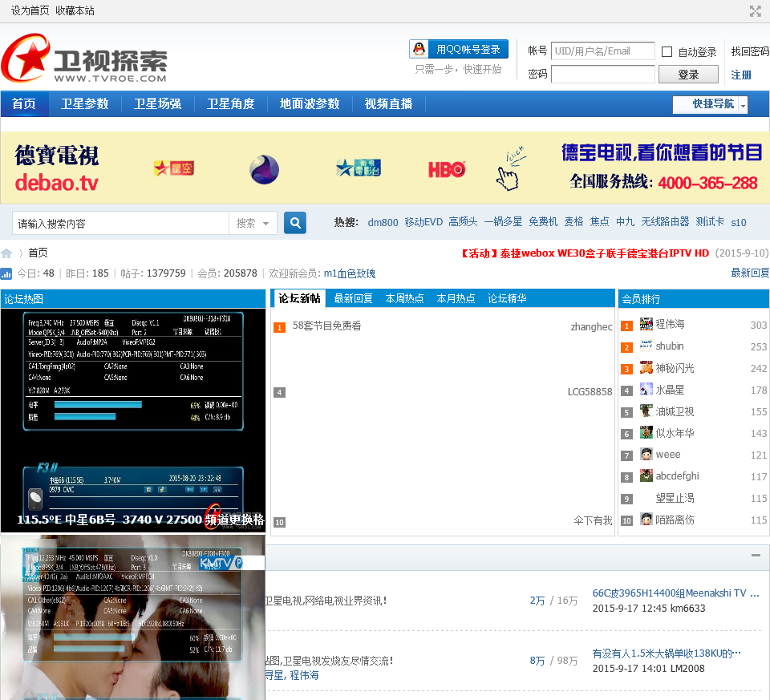Open new member m1血色玫瑰 profile
This screenshot has width=770, height=700.
coord(350,273)
